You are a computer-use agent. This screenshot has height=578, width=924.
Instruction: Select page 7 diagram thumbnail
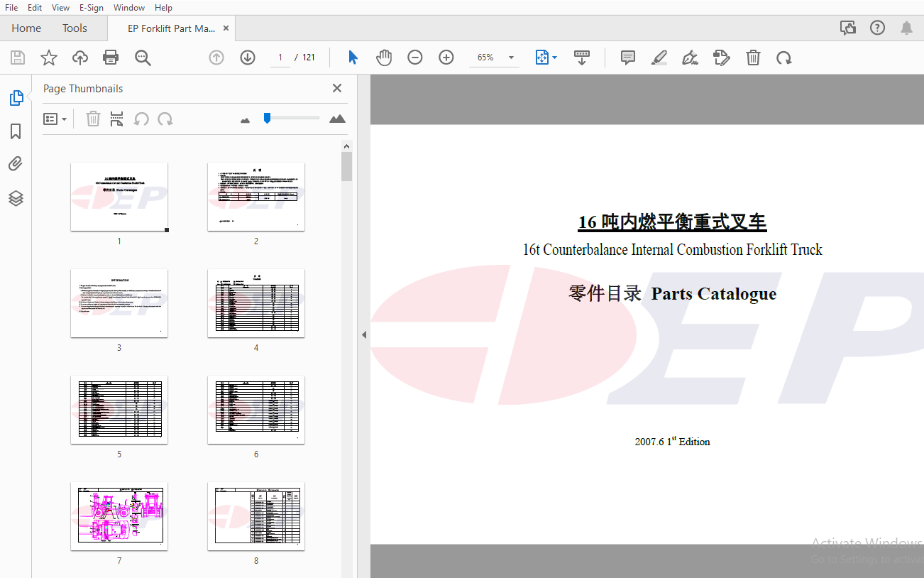(119, 516)
